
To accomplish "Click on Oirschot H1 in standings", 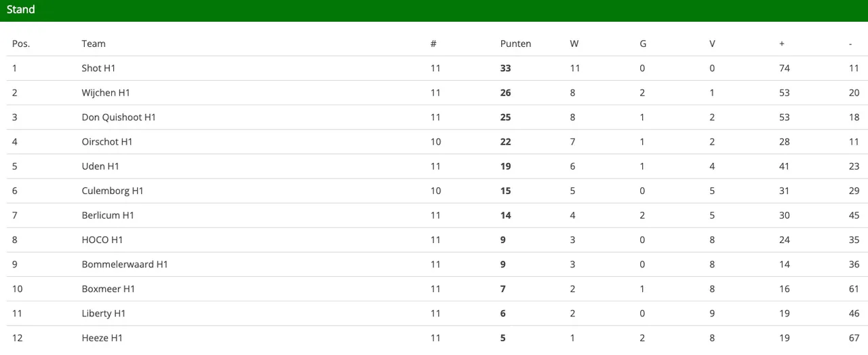I will point(107,142).
